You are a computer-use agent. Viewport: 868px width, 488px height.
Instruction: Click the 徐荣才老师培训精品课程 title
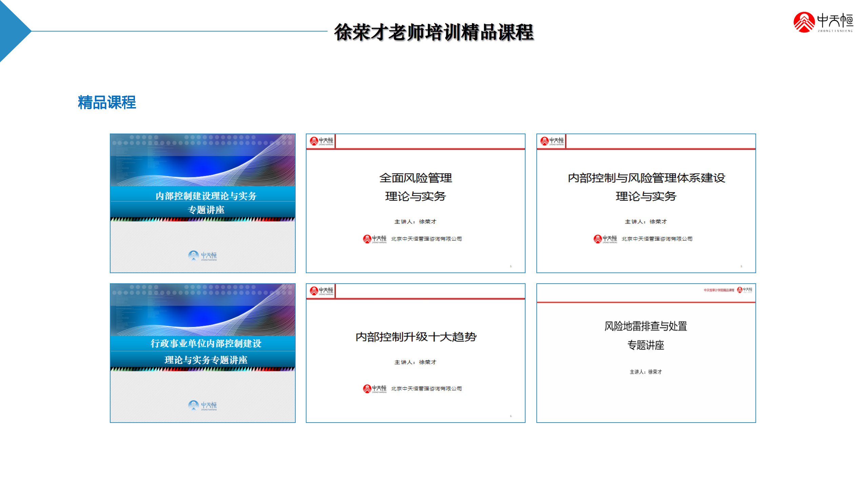click(x=434, y=33)
